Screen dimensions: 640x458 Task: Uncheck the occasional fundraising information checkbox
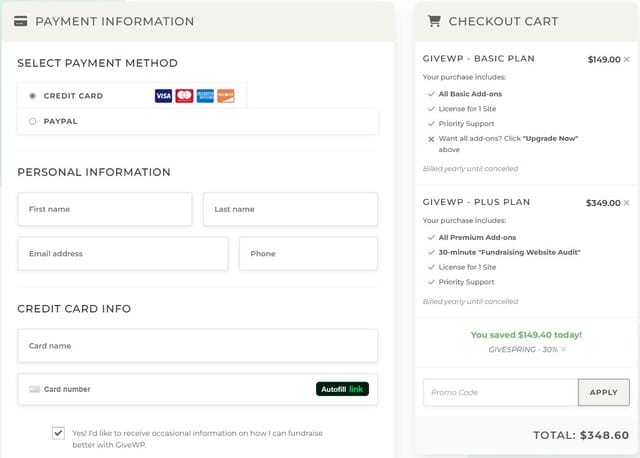coord(58,433)
